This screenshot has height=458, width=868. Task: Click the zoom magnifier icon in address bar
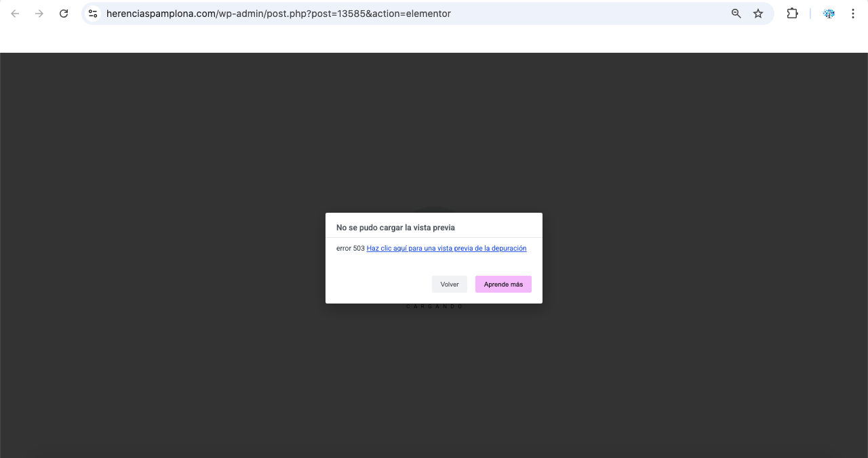tap(736, 14)
